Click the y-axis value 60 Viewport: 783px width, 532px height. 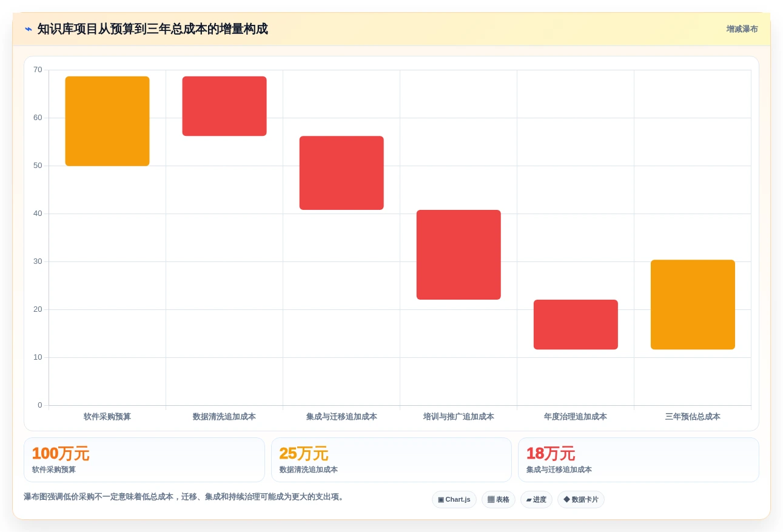pyautogui.click(x=38, y=118)
